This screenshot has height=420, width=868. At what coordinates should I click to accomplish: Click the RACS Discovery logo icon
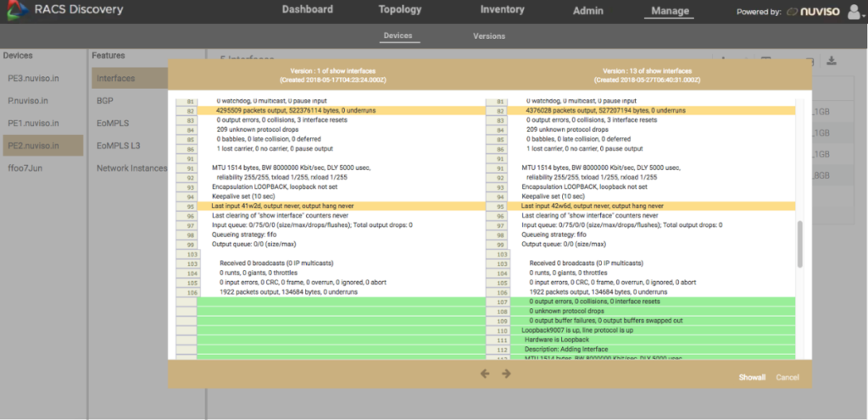(x=15, y=11)
